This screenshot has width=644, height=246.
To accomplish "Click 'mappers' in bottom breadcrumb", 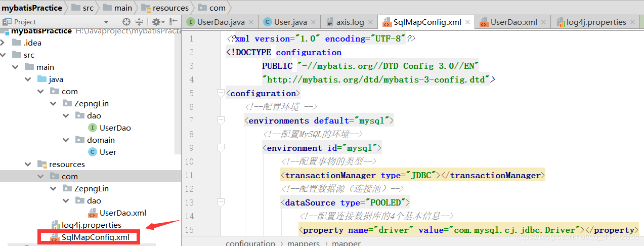I will click(x=303, y=243).
